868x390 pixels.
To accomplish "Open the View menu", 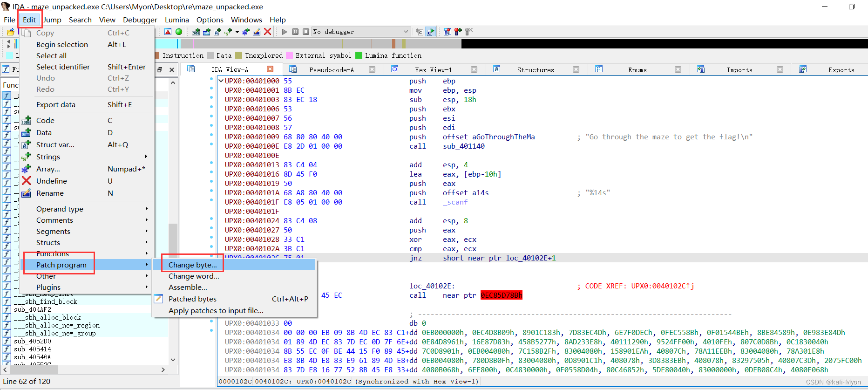I will pos(107,20).
